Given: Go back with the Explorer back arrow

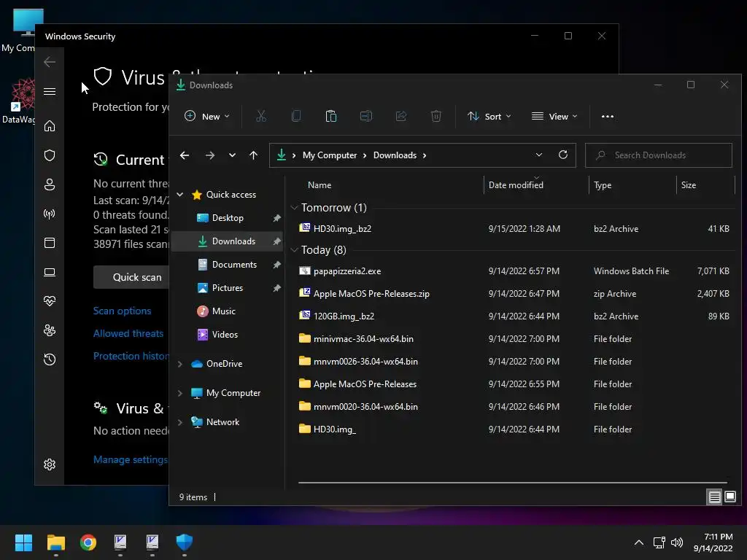Looking at the screenshot, I should click(x=185, y=155).
